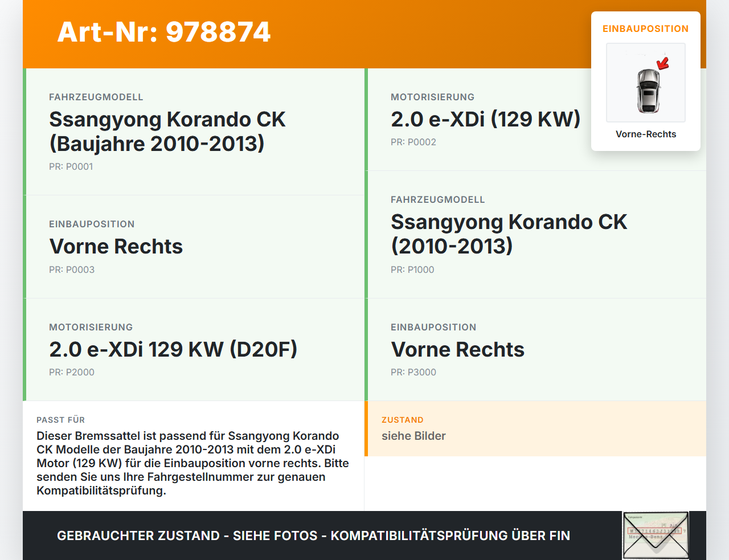Click the GEBRAUCHTER ZUSTAND footer banner text
729x560 pixels.
pos(313,536)
